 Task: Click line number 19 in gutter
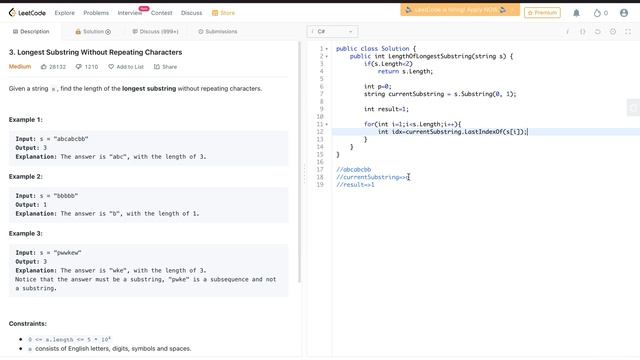click(320, 185)
